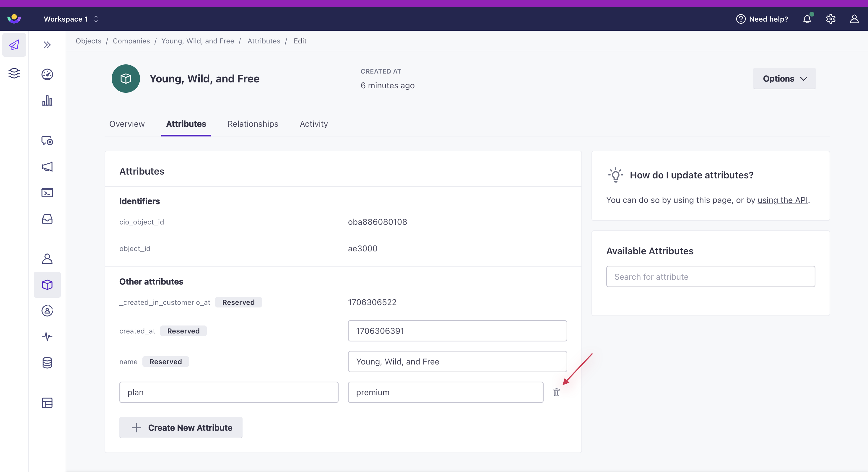Click the Reserved badge next to name

pos(165,362)
